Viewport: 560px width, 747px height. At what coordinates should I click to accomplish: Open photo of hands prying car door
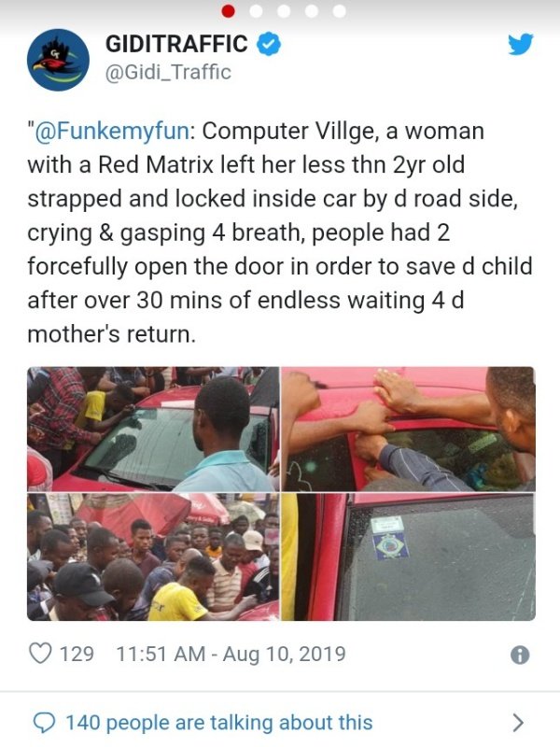click(x=409, y=429)
